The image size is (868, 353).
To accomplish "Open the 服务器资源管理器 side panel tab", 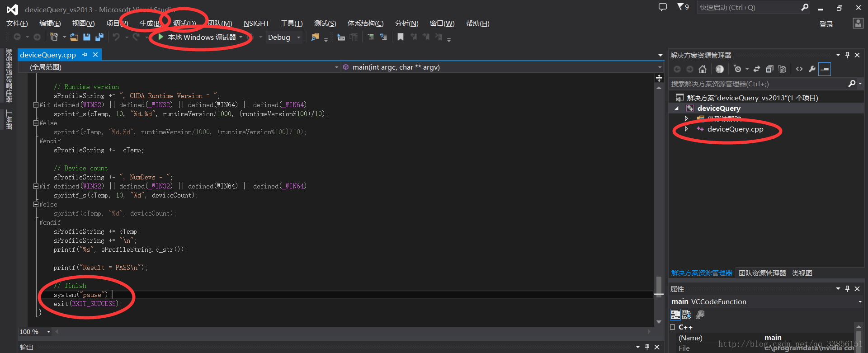I will click(9, 75).
